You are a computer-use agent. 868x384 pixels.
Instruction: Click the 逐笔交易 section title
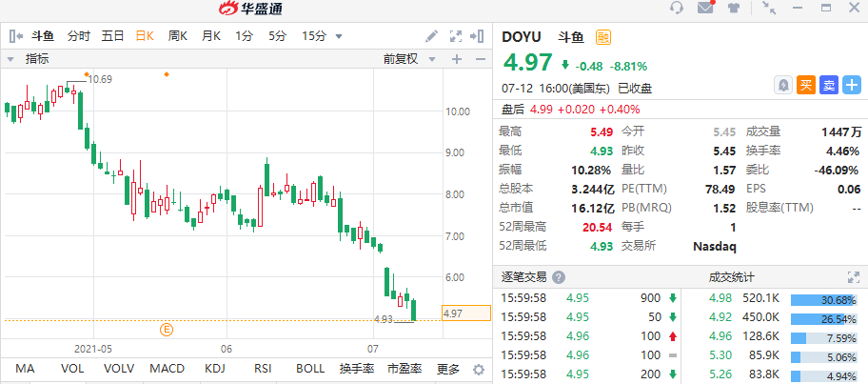pyautogui.click(x=524, y=277)
